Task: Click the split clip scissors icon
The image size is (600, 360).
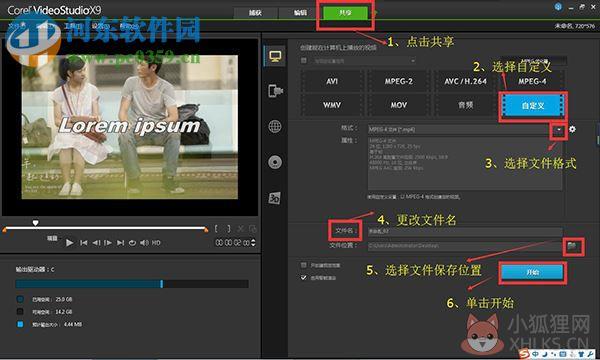Action: (x=240, y=229)
